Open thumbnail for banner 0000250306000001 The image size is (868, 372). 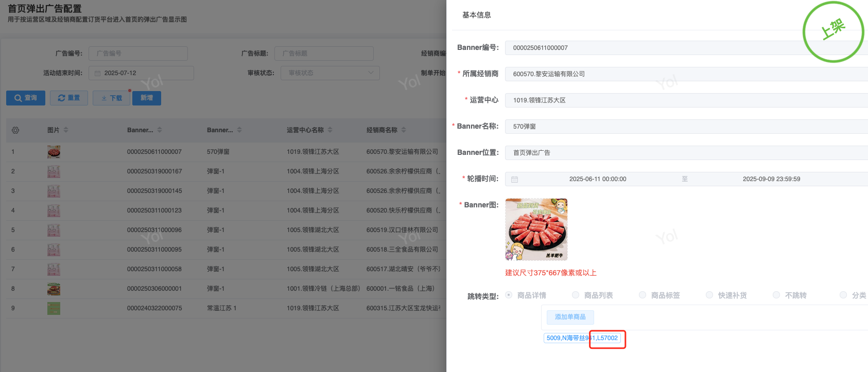point(54,289)
